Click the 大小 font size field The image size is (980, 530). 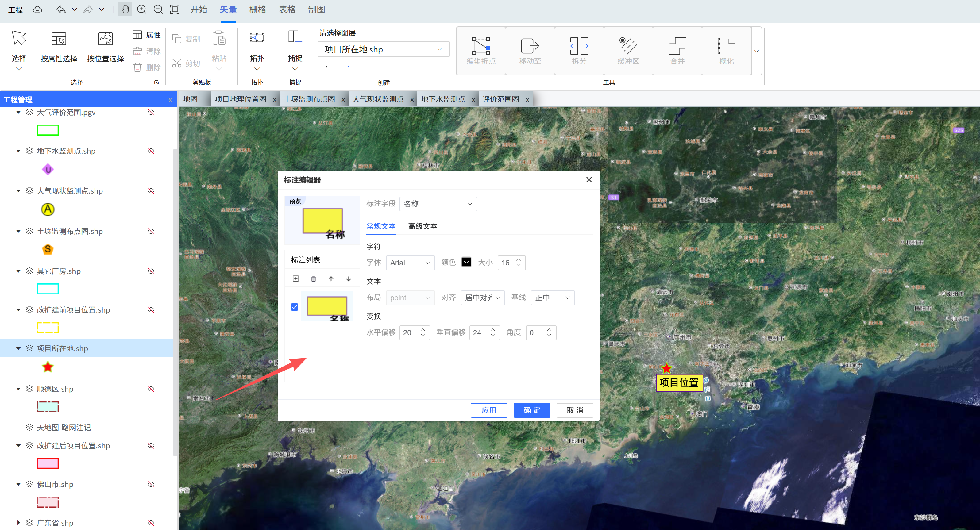[511, 263]
